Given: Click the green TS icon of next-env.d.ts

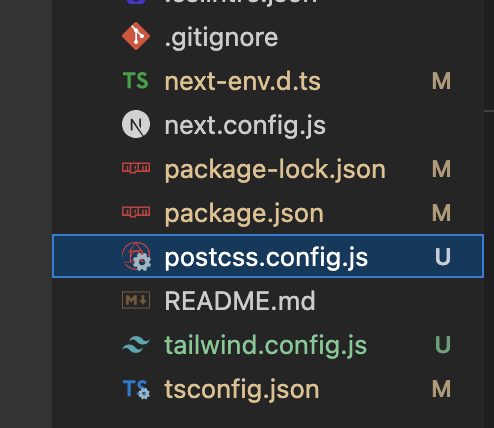Looking at the screenshot, I should click(136, 81).
